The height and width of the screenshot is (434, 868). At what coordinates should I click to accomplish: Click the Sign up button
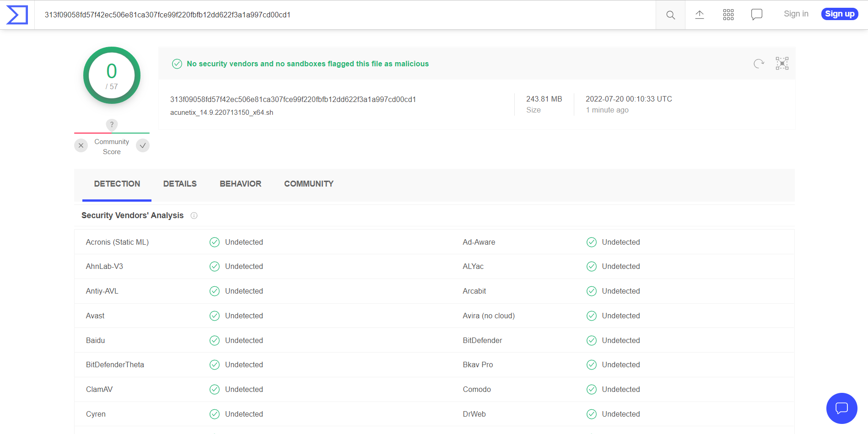(840, 14)
